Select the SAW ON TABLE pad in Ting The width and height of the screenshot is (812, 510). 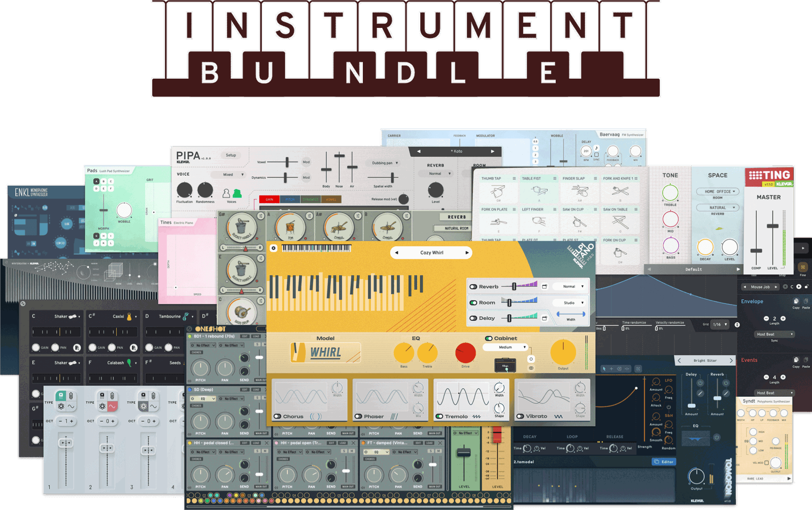(x=621, y=222)
